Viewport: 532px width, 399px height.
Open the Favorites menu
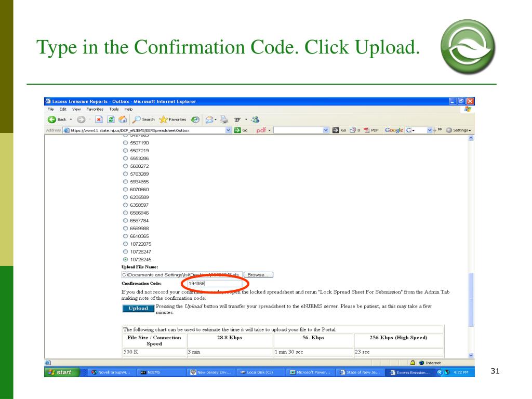click(95, 109)
